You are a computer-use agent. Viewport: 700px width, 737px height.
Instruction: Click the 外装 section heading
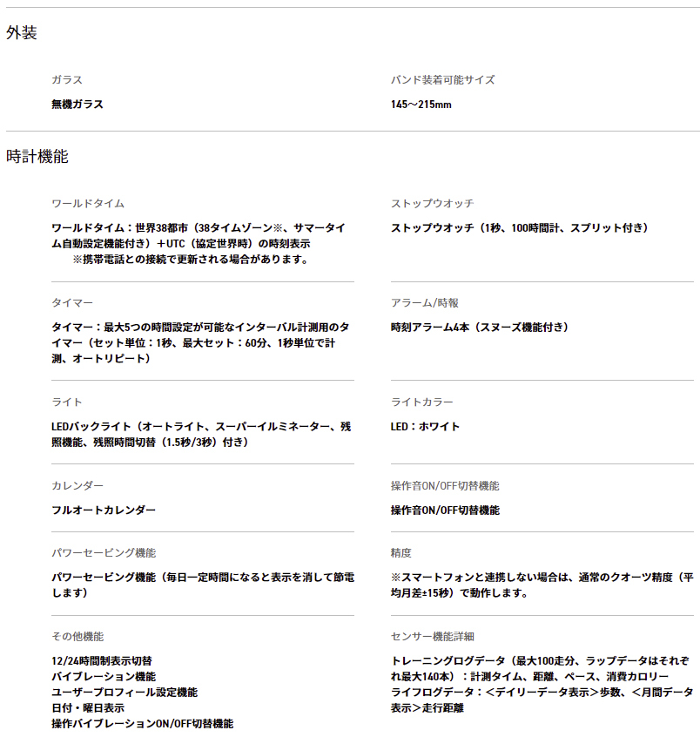tap(22, 33)
